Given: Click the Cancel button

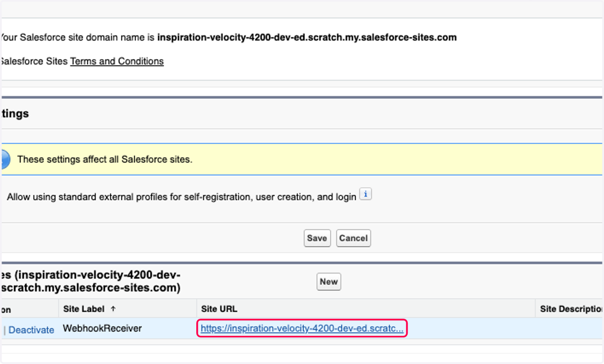Looking at the screenshot, I should (x=353, y=238).
